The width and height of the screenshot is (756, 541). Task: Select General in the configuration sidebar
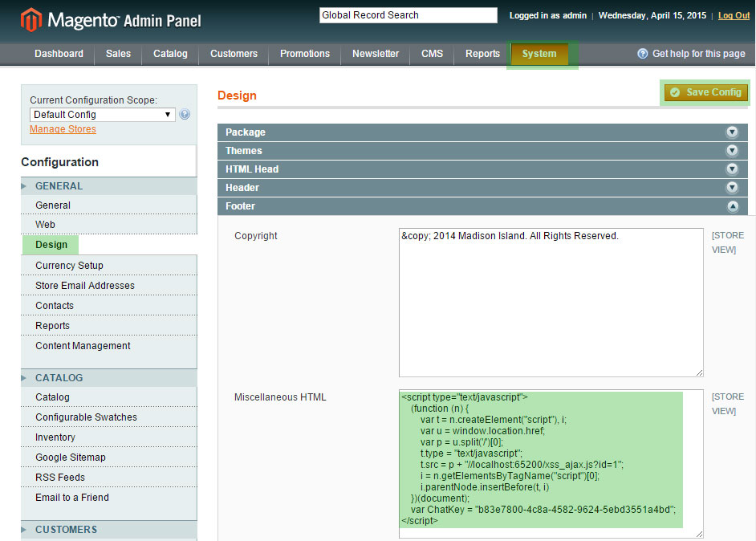109,205
